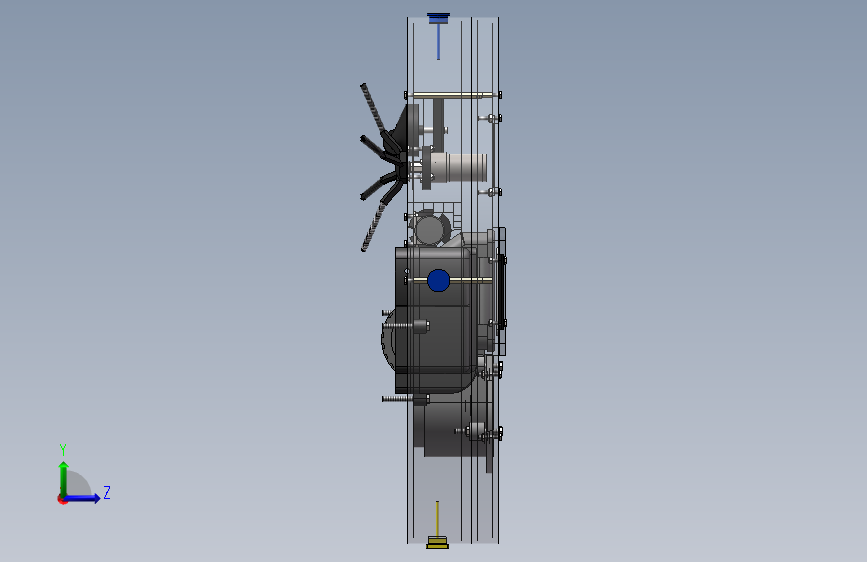Click the Y axis label

(x=63, y=450)
